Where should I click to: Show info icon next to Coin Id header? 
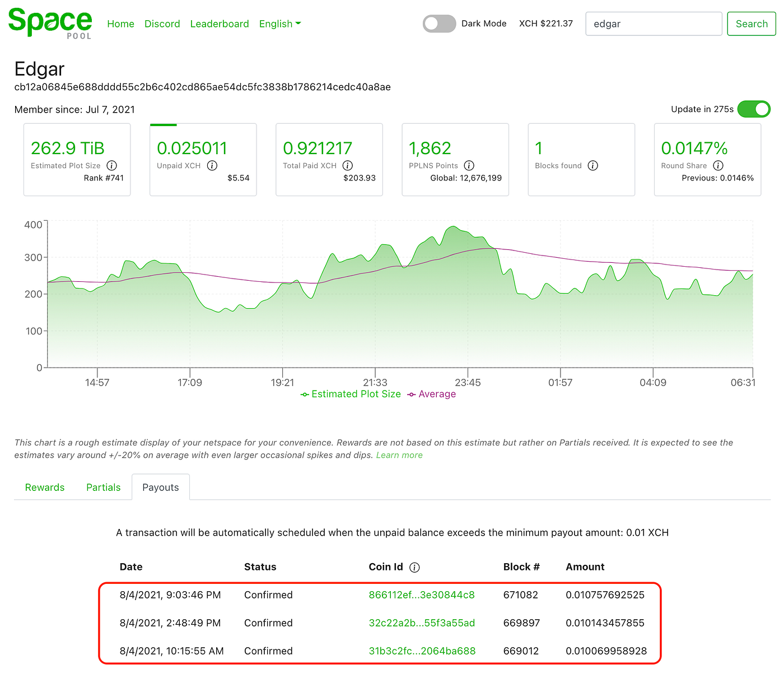point(414,567)
